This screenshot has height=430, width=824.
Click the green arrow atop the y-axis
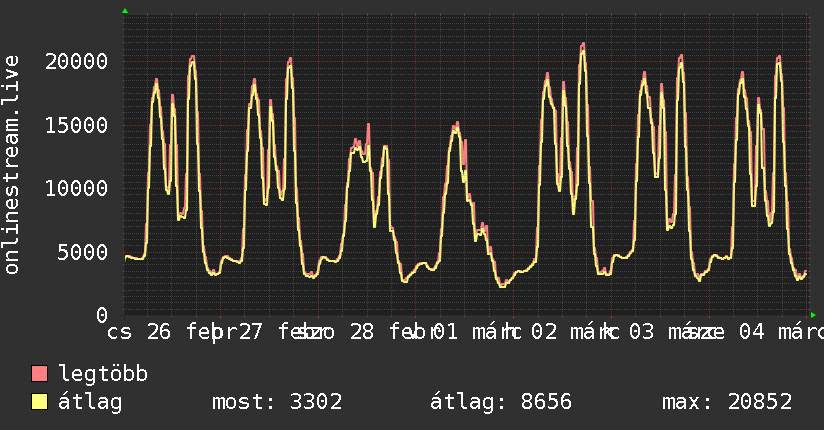pos(125,11)
